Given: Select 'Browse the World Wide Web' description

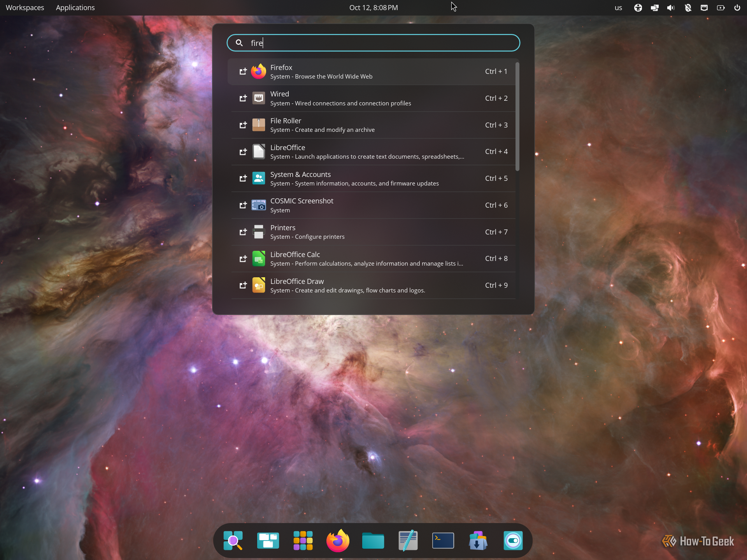Looking at the screenshot, I should [x=334, y=77].
